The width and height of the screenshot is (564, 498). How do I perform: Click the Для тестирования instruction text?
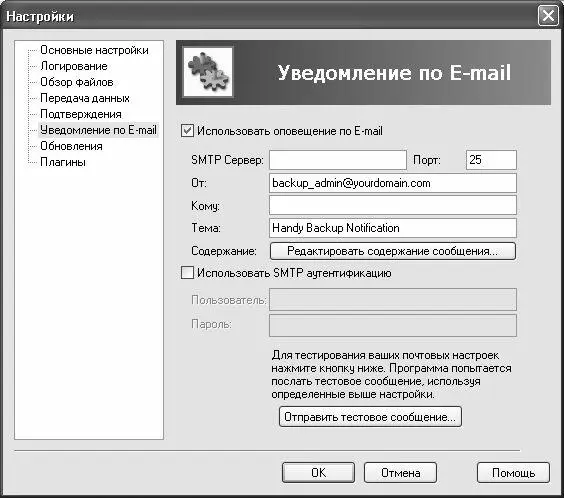[x=391, y=375]
